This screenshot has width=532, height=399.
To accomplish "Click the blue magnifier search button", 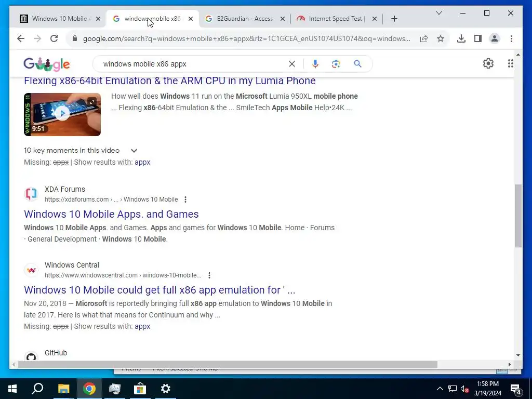I will pyautogui.click(x=357, y=64).
